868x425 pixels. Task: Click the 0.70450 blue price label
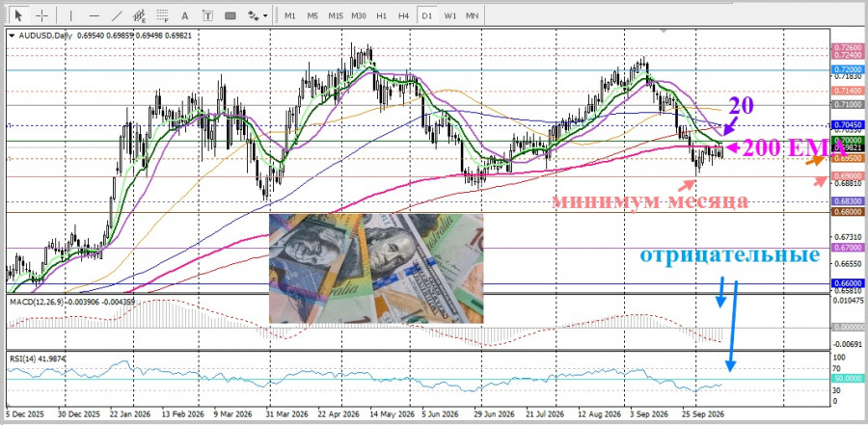point(847,125)
